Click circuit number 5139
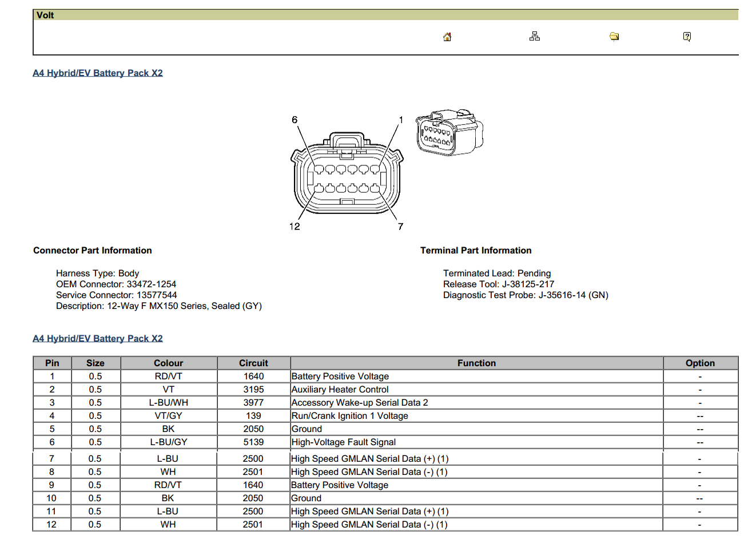 click(x=253, y=442)
